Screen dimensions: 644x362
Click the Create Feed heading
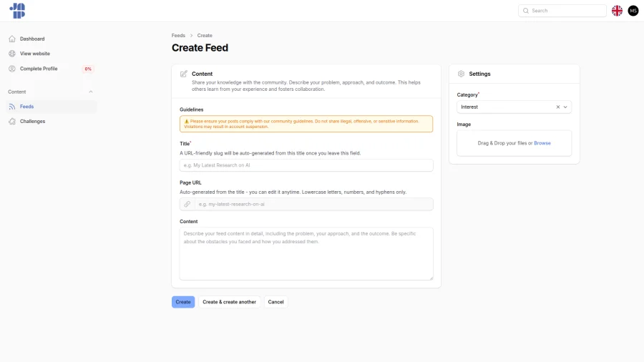200,48
